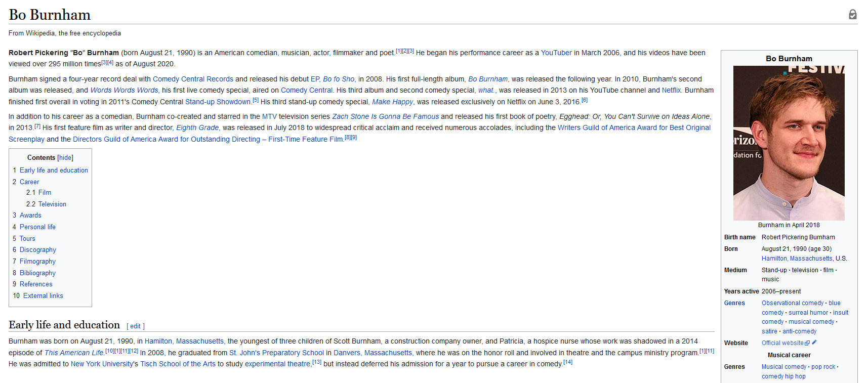Jump to Career section in Contents

click(29, 182)
